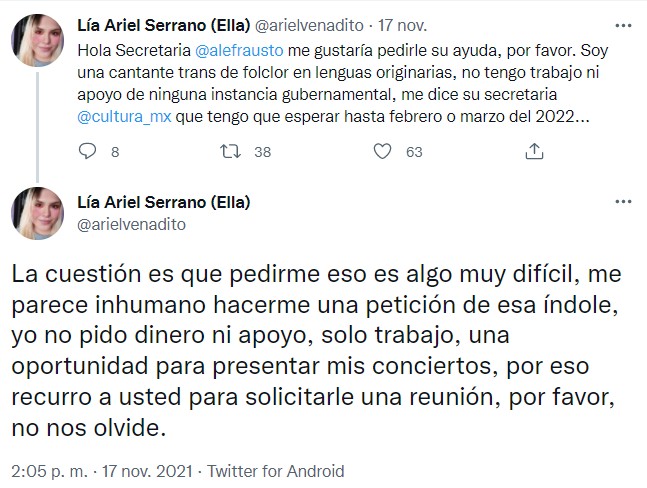Click the second tweet's profile avatar
This screenshot has height=488, width=647.
click(40, 212)
